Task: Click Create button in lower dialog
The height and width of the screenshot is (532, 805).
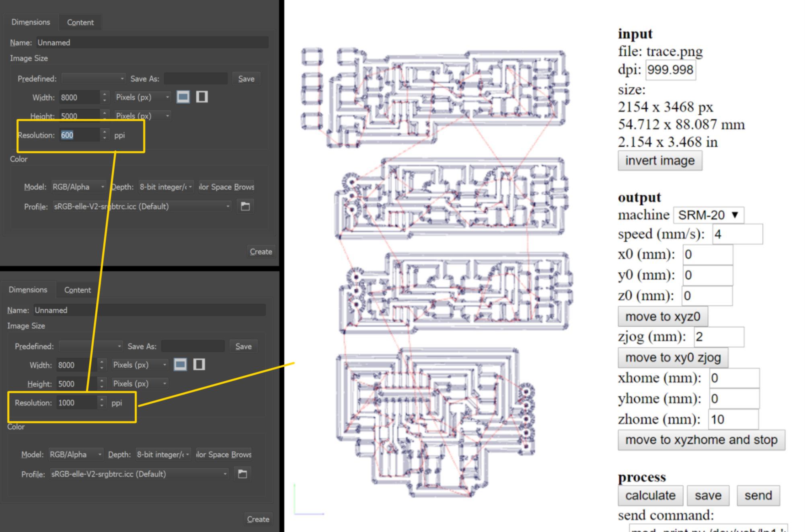Action: pos(258,519)
